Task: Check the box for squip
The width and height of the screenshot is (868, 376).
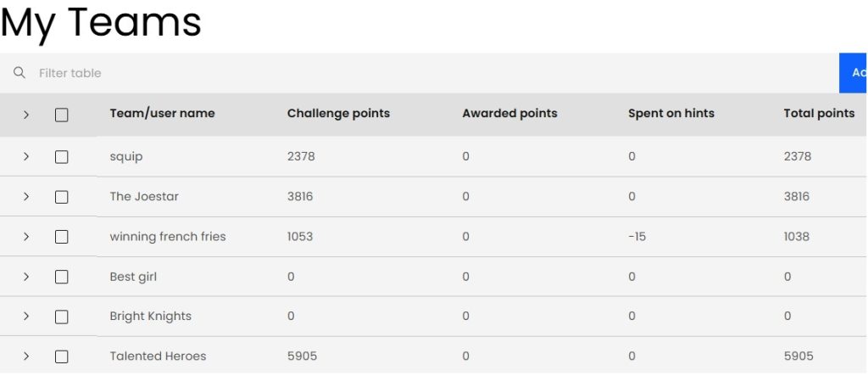Action: click(x=62, y=157)
